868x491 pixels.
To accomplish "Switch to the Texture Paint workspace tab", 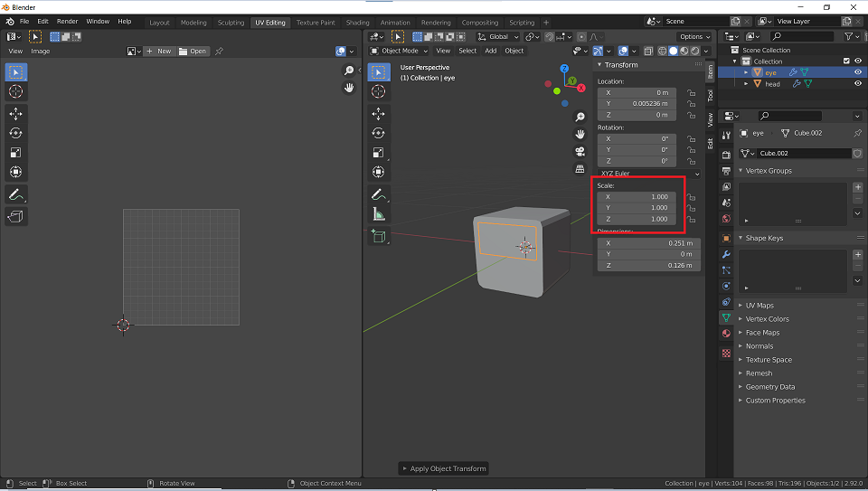I will coord(316,22).
